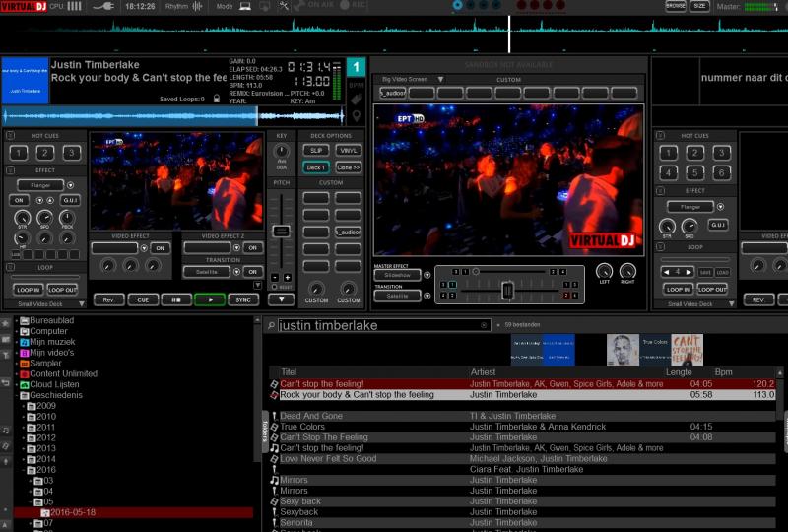This screenshot has width=788, height=532.
Task: Click the Clone >> button
Action: [x=349, y=167]
